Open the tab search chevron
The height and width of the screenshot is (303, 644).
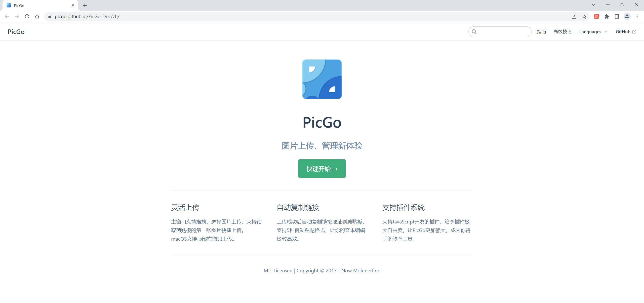593,5
